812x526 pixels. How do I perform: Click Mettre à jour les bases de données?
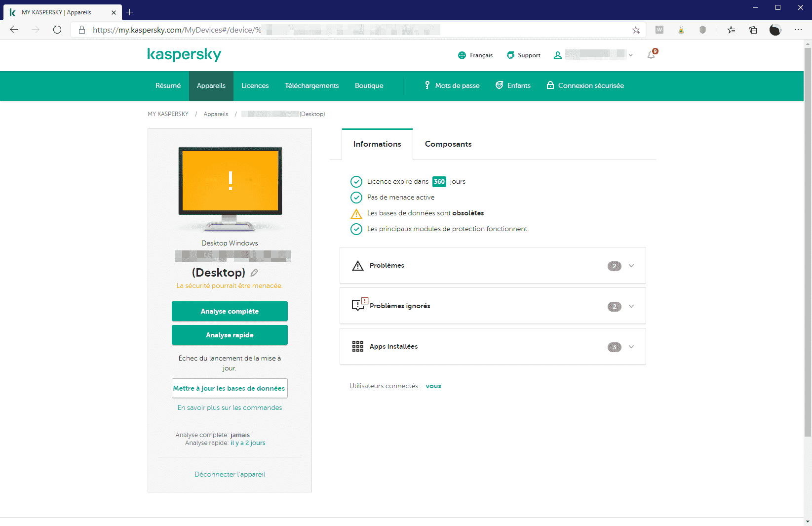click(x=230, y=388)
